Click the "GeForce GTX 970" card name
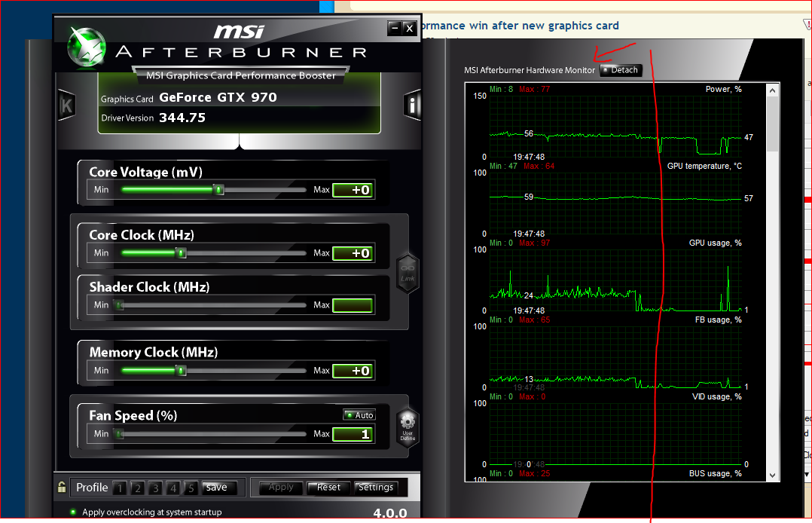The image size is (812, 523). pos(218,97)
